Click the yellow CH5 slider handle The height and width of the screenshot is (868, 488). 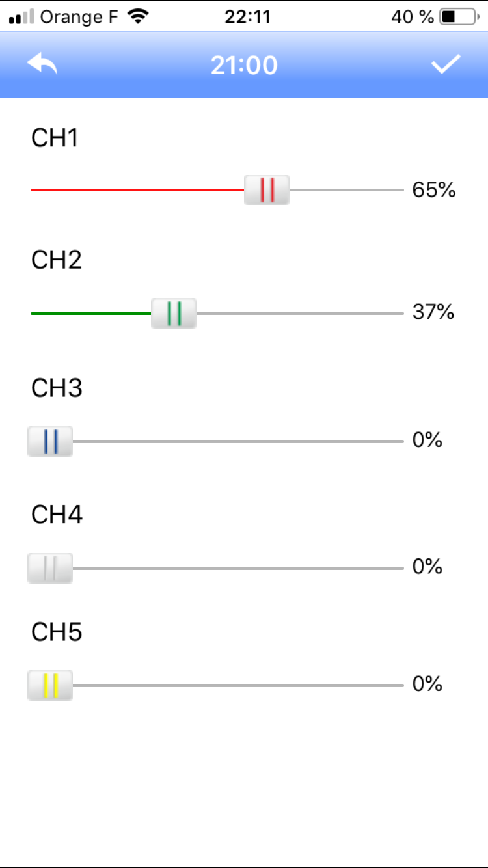click(x=50, y=685)
